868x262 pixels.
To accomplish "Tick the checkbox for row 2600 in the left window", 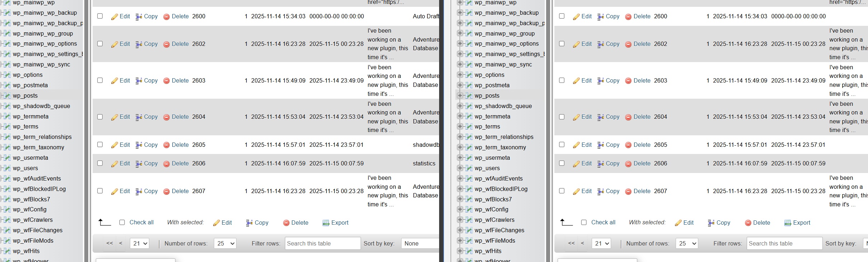I will tap(100, 16).
